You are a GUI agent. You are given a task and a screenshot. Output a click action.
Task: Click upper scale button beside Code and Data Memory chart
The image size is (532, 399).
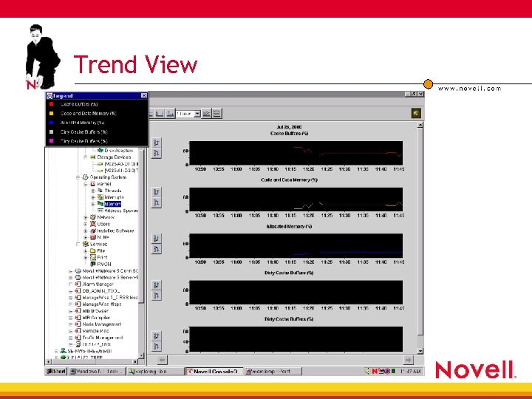(x=156, y=192)
